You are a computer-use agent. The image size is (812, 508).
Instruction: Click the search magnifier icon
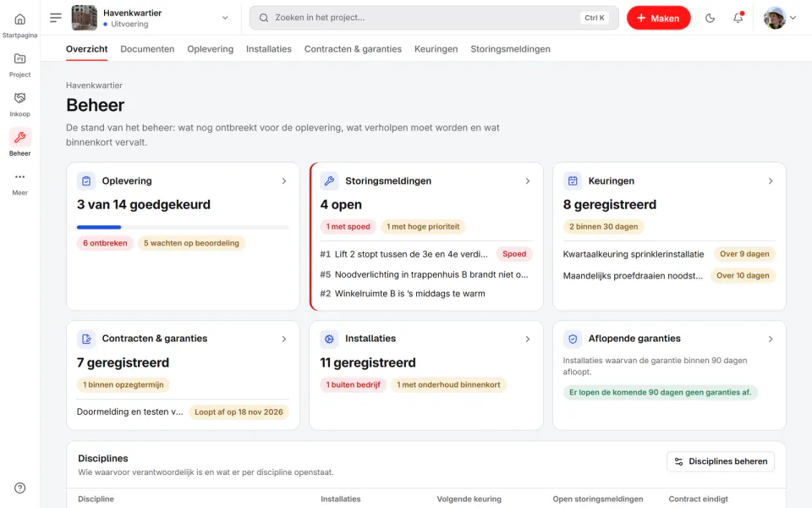[x=264, y=18]
